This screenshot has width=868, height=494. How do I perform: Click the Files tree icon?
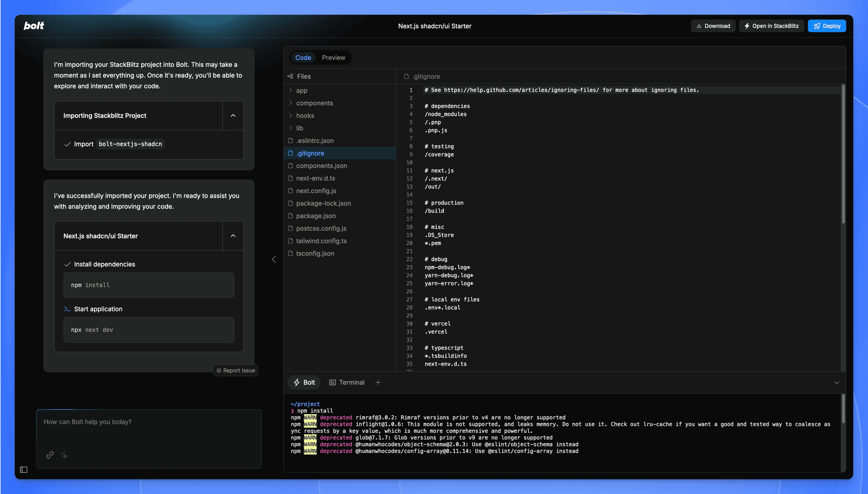(290, 76)
